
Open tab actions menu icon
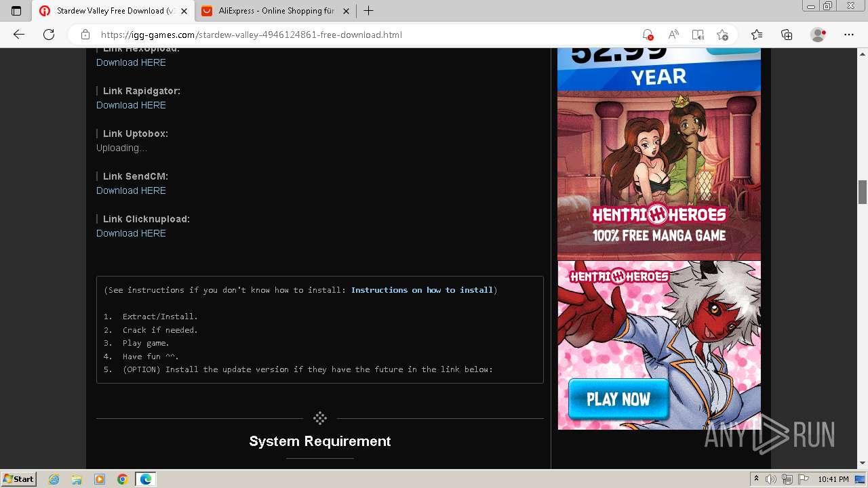point(16,11)
